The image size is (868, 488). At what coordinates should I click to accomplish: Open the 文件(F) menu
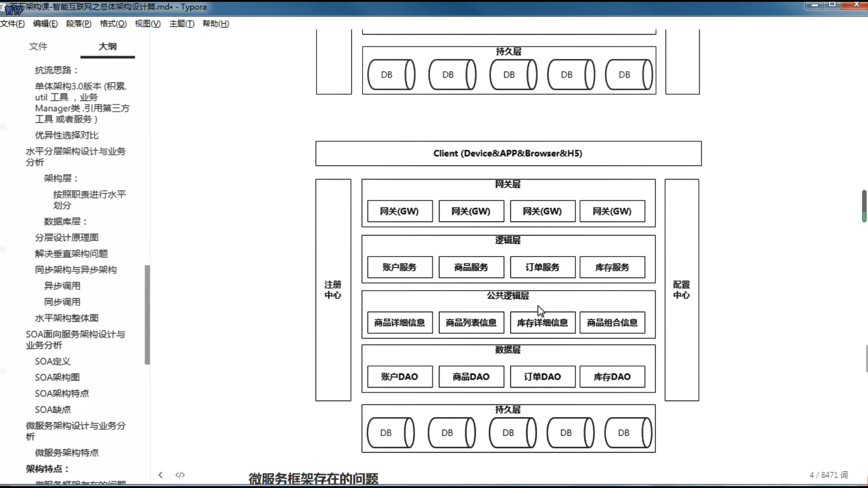(x=12, y=23)
